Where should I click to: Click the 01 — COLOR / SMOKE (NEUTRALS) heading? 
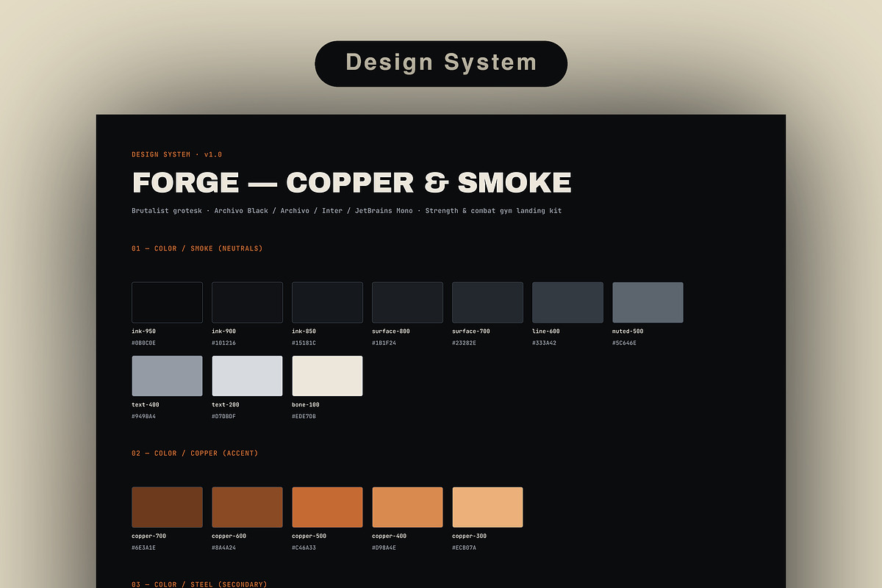pyautogui.click(x=197, y=248)
